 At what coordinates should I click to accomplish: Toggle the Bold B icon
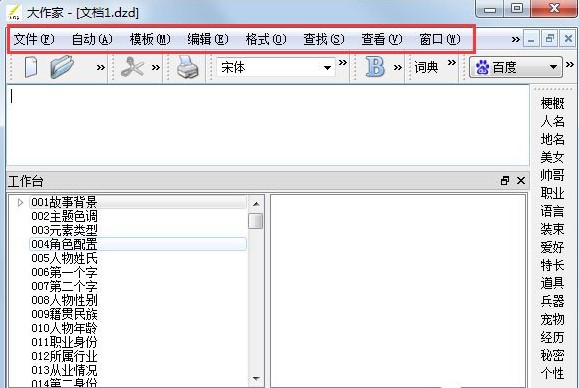click(x=375, y=67)
